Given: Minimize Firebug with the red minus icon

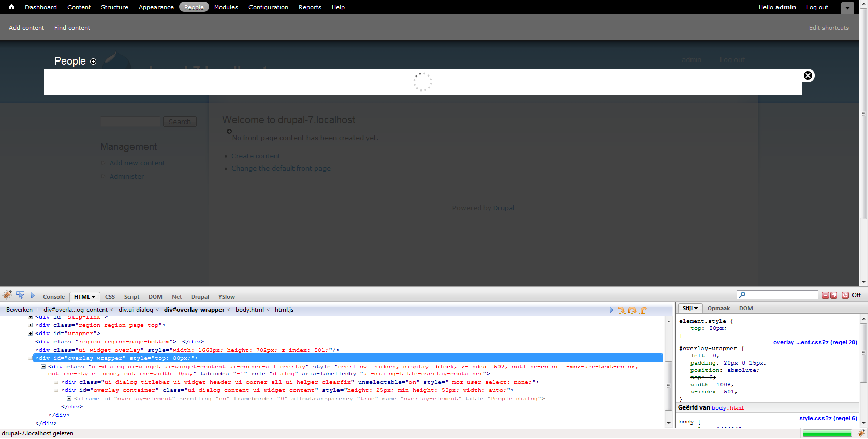Looking at the screenshot, I should [x=826, y=295].
